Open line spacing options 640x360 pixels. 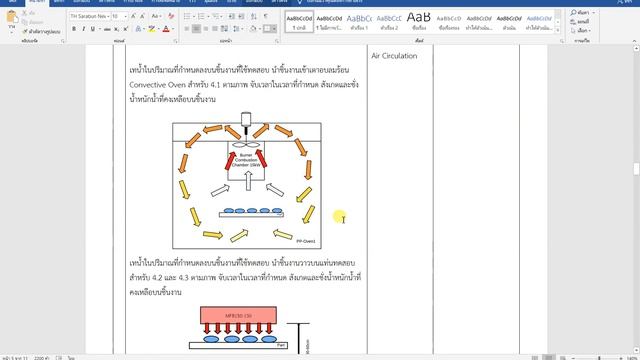pos(237,29)
